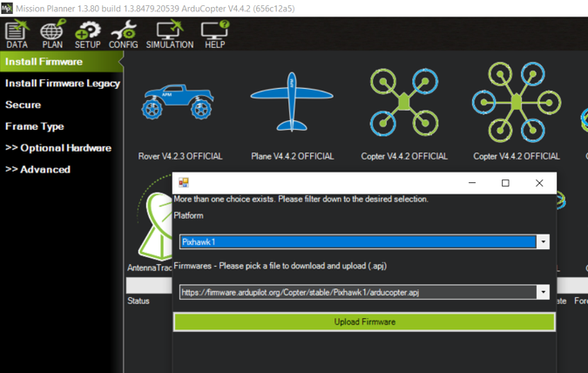Screen dimensions: 588x373
Task: Select Install Firmware in sidebar
Action: pos(62,62)
